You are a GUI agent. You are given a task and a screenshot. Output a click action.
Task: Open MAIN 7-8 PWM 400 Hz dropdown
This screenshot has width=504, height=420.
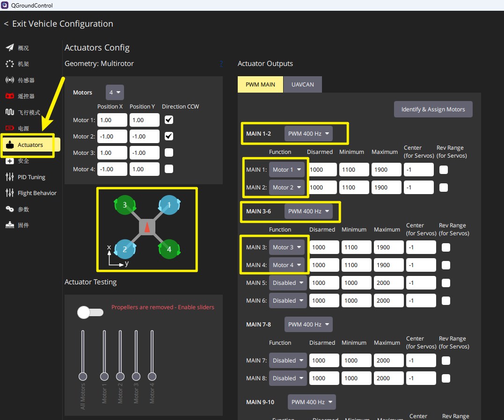tap(308, 325)
